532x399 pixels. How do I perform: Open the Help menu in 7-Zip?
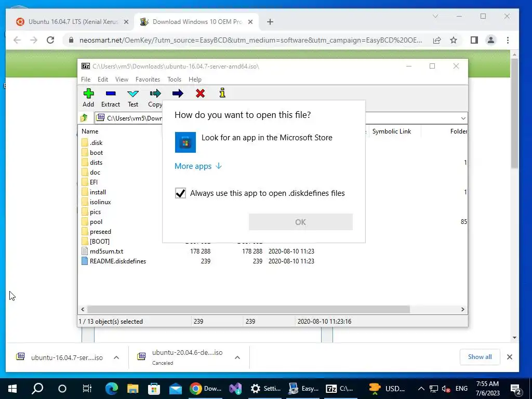click(195, 79)
